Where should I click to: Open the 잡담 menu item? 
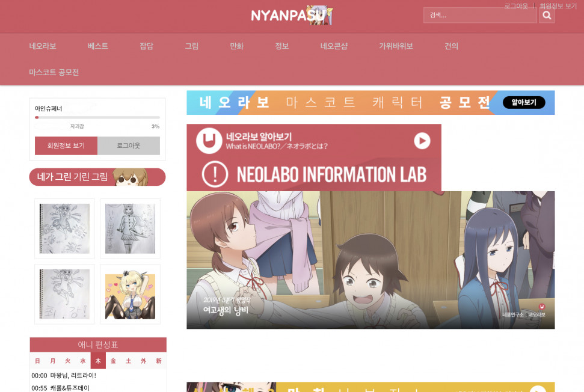146,46
